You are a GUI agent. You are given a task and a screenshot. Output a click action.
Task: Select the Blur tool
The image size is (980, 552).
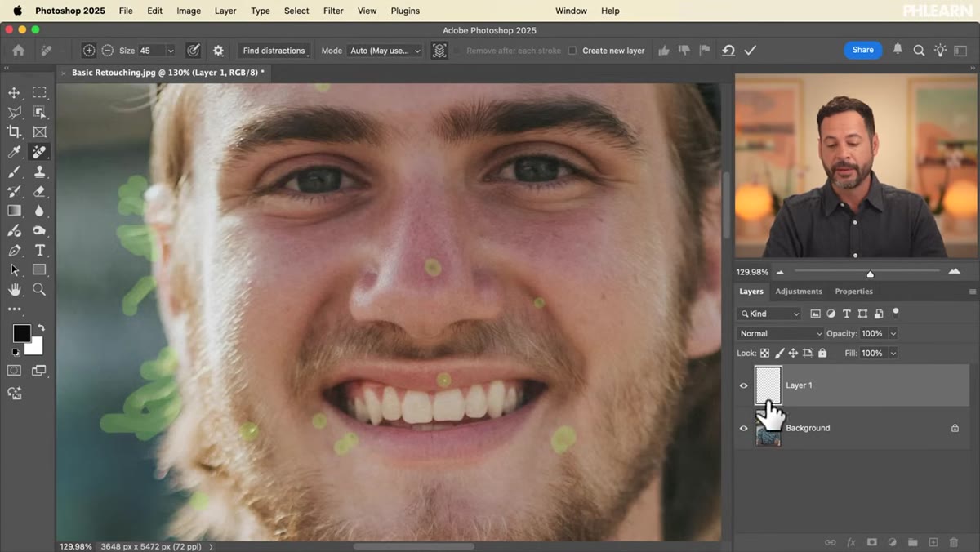pyautogui.click(x=39, y=211)
